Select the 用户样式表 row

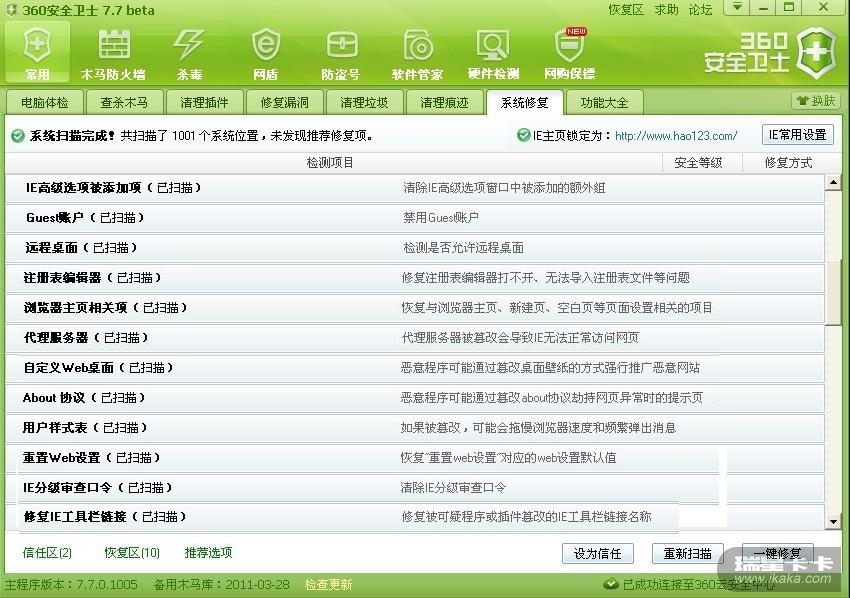click(x=415, y=428)
